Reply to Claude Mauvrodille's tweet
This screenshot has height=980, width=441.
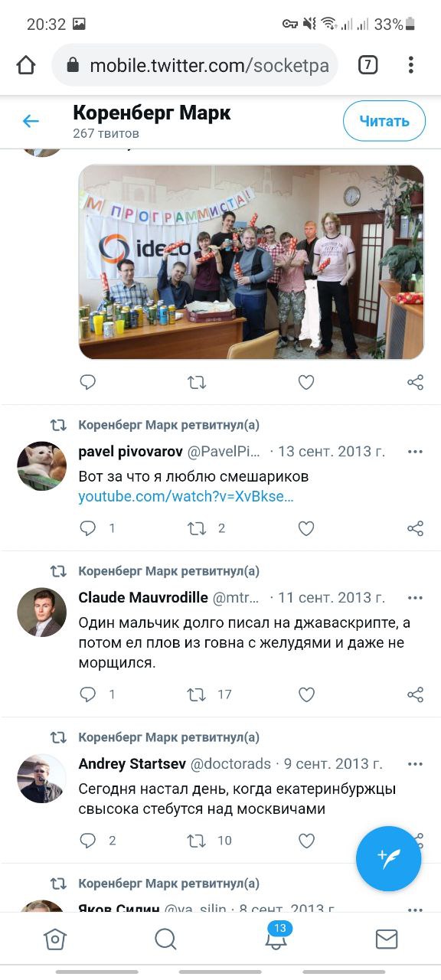(x=88, y=694)
